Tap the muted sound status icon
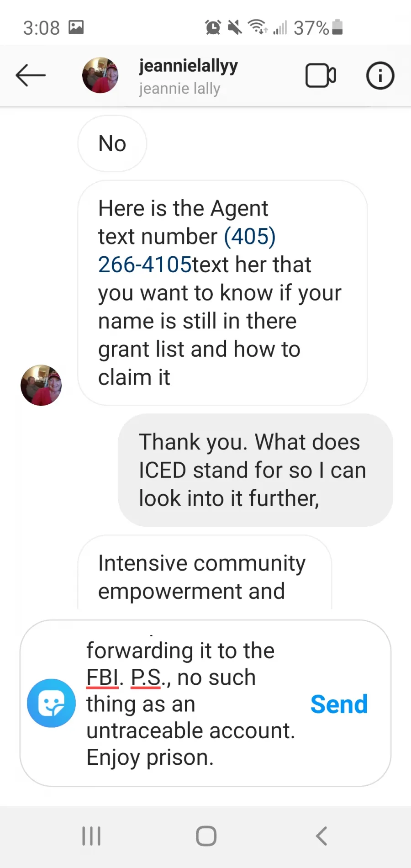411x868 pixels. (235, 27)
